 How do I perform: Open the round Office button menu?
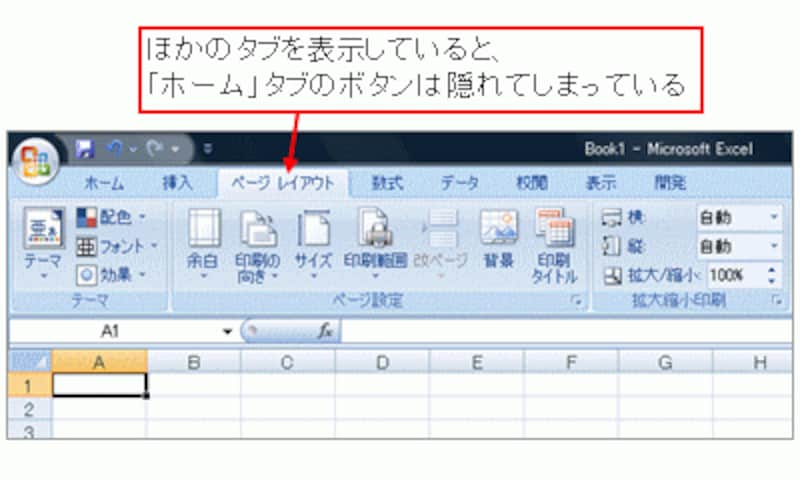(x=36, y=162)
